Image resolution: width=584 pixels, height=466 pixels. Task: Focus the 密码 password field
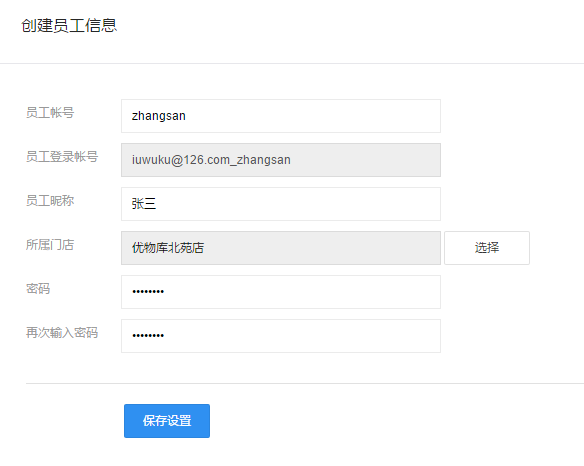(281, 292)
